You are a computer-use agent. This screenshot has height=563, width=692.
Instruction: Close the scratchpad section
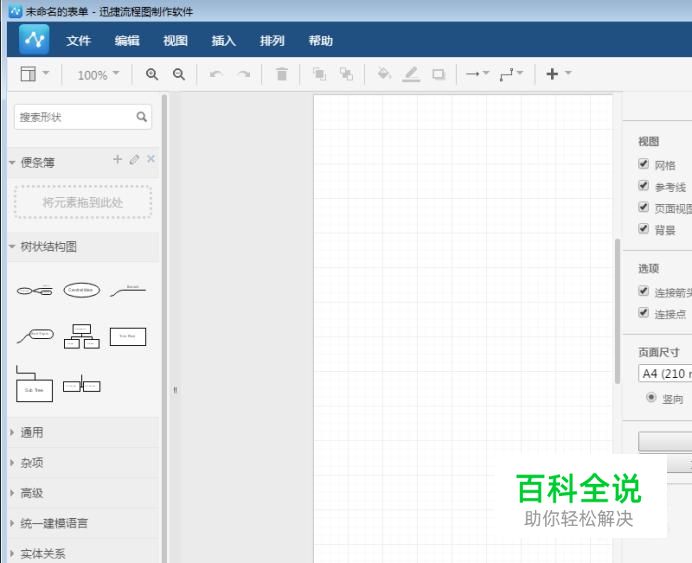coord(151,159)
